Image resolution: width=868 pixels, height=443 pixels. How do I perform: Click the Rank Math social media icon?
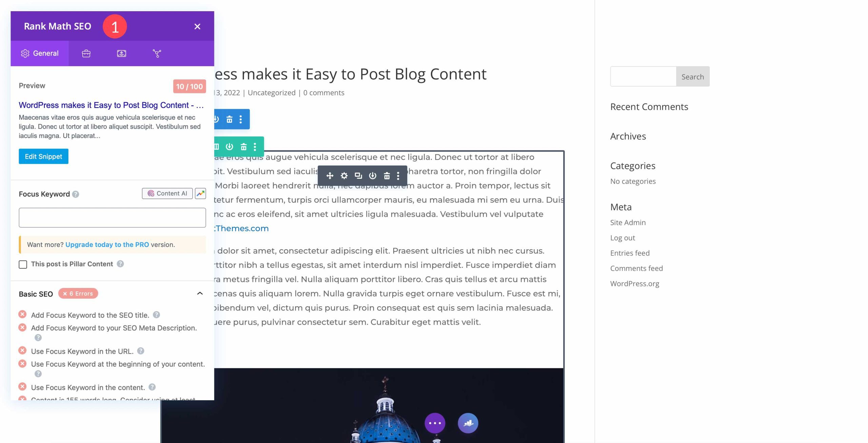(x=157, y=53)
